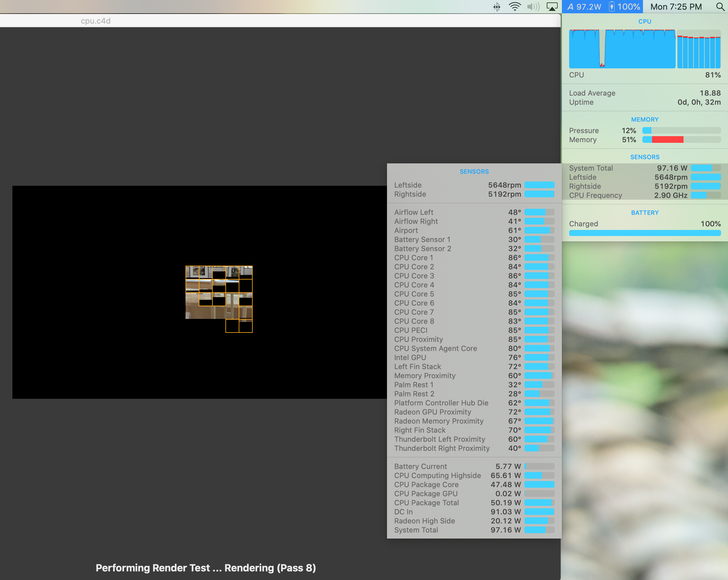Click the Charged battery progress bar
This screenshot has width=728, height=580.
tap(644, 233)
